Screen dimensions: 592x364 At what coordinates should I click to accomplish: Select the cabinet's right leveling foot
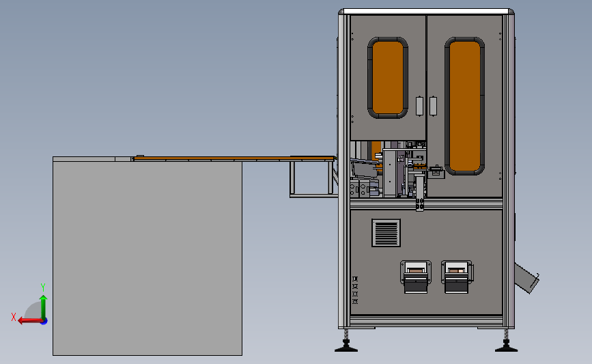[x=506, y=341]
